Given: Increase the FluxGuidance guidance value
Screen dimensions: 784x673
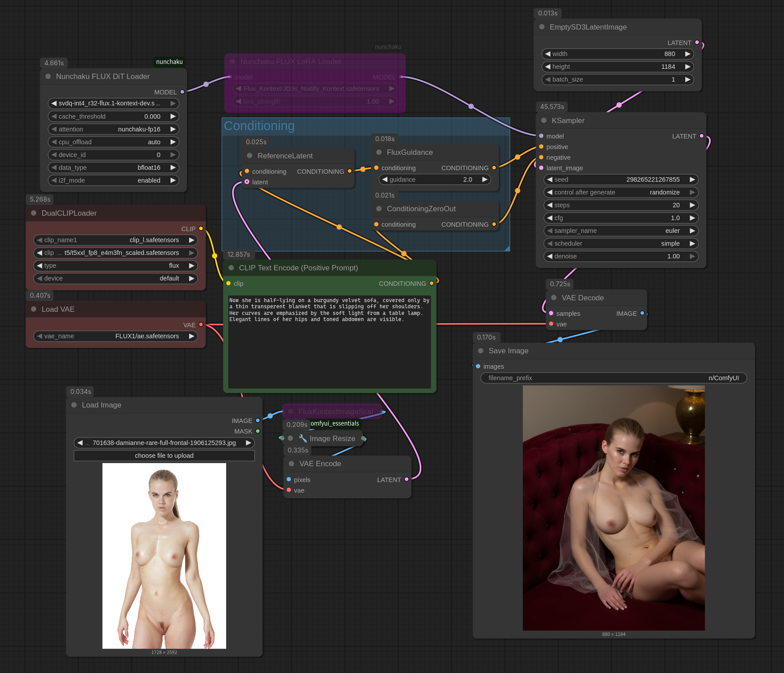Looking at the screenshot, I should pos(485,179).
